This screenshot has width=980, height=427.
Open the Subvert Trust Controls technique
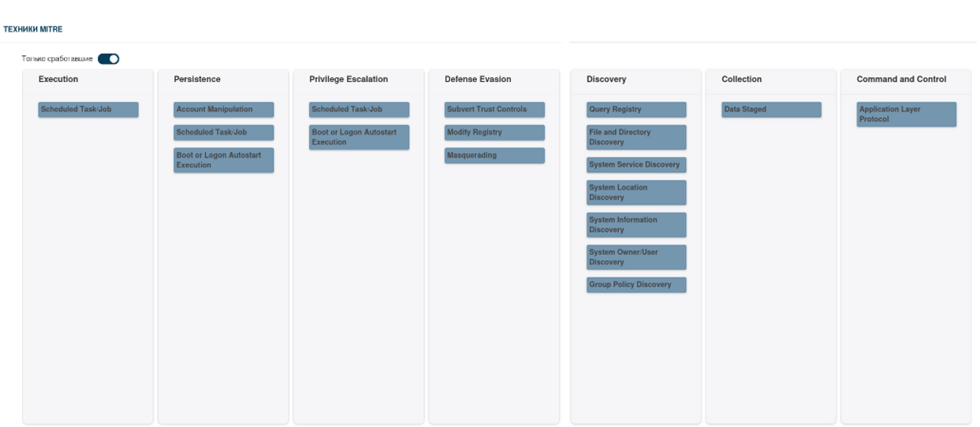point(494,110)
